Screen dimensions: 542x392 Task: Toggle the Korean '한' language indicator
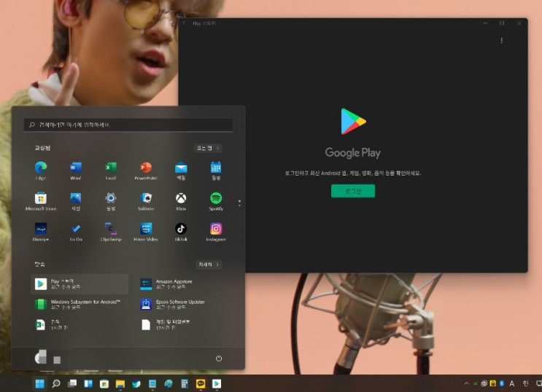coord(525,383)
